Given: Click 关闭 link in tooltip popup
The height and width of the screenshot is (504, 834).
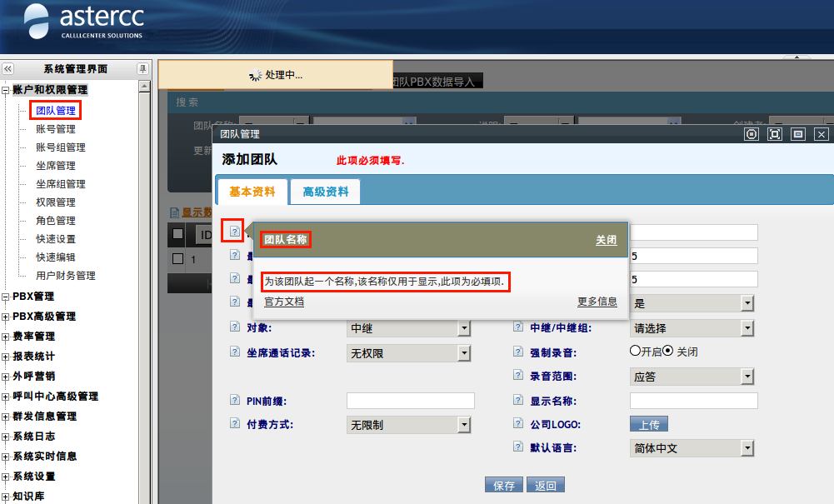Looking at the screenshot, I should point(607,240).
